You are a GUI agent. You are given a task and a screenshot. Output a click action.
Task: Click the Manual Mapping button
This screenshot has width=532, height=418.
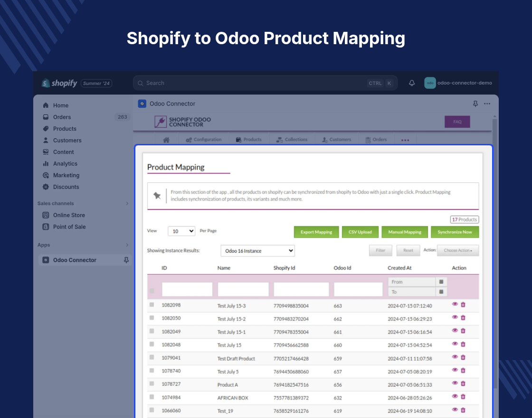click(x=404, y=232)
